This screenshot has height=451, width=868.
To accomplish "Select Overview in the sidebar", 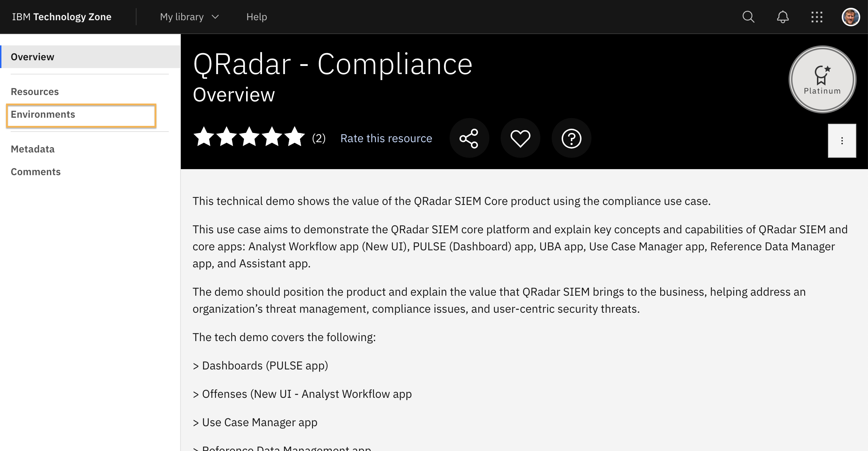I will click(x=33, y=57).
